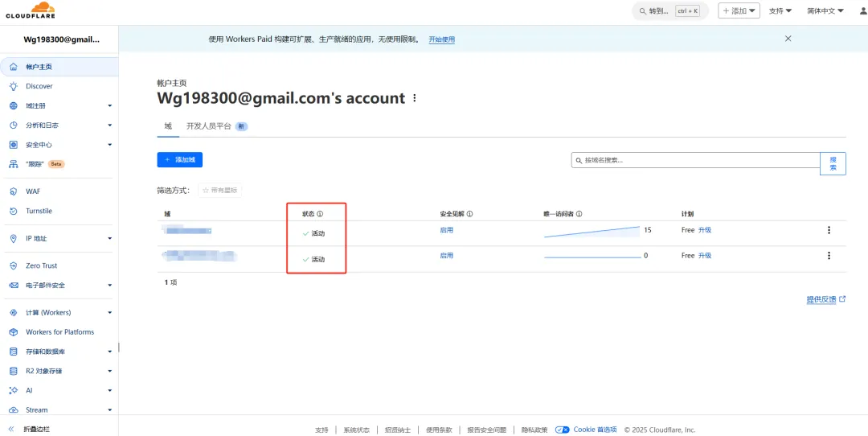
Task: Click the R2 object storage icon
Action: (x=14, y=371)
